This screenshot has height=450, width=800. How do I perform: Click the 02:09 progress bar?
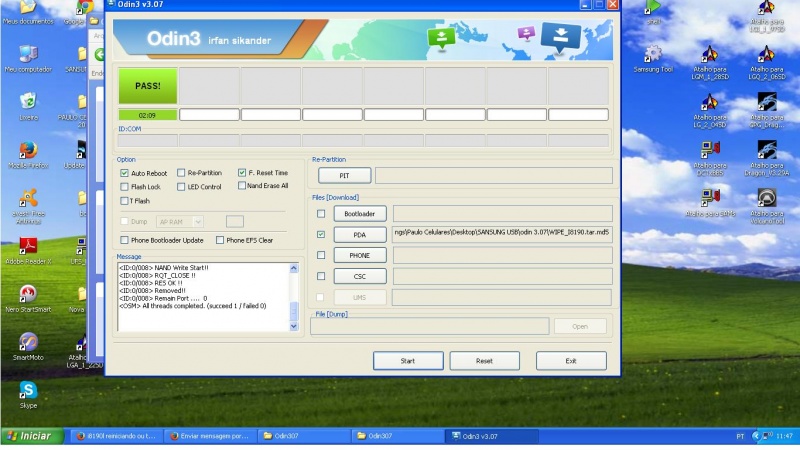tap(147, 115)
